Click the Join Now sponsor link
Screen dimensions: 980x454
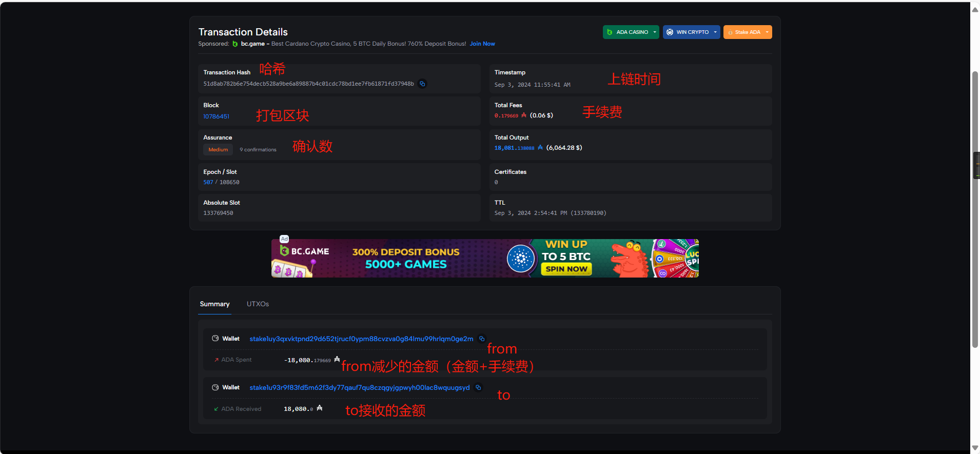tap(482, 44)
